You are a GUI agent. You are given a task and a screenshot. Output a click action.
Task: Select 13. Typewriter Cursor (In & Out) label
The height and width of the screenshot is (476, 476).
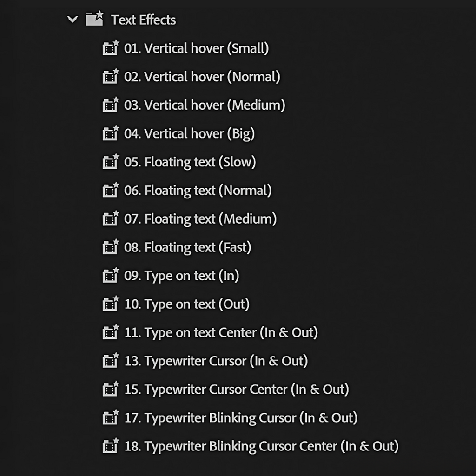coord(216,361)
